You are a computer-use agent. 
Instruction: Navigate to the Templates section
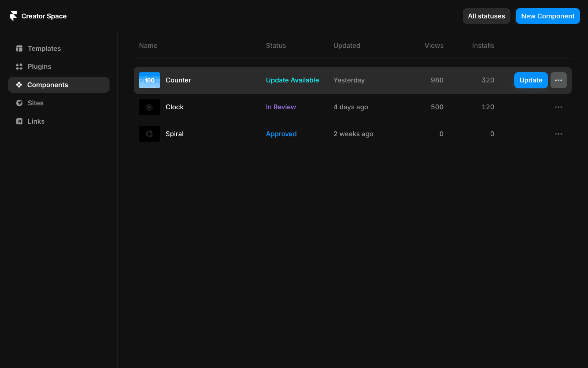click(44, 48)
